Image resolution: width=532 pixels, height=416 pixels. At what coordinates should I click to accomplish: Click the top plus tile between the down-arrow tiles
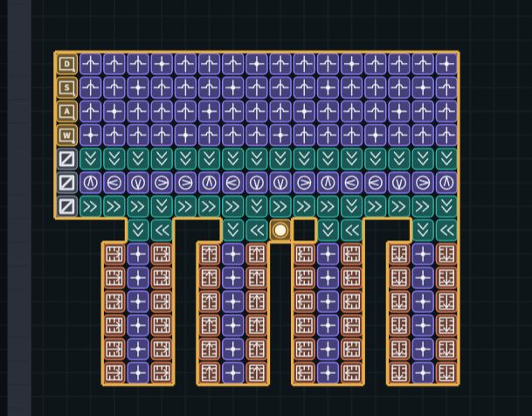click(423, 253)
